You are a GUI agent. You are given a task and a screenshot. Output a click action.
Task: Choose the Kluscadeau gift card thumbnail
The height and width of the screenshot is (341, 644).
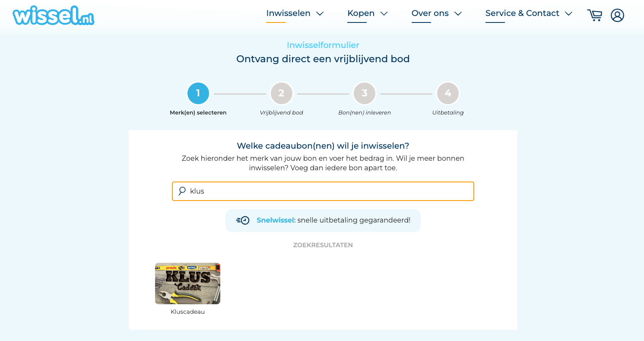pyautogui.click(x=187, y=284)
